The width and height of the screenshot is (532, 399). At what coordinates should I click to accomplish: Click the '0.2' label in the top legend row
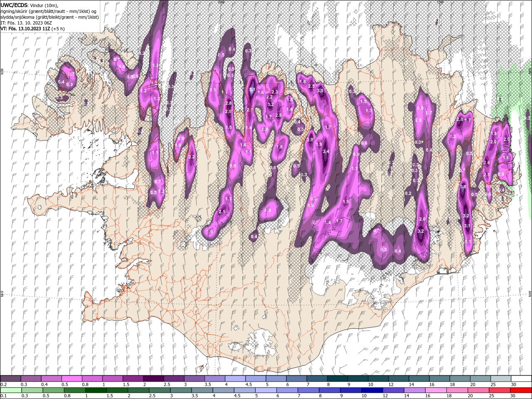[x=3, y=384]
